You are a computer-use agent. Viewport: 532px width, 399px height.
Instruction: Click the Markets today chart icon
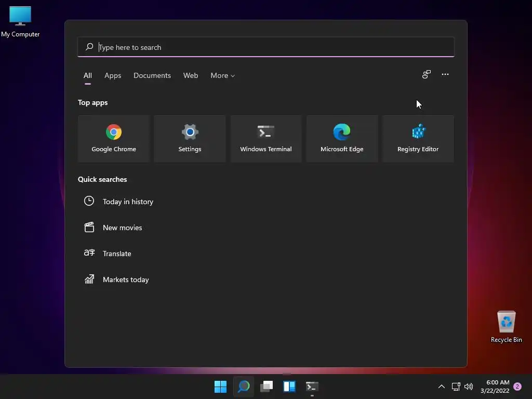pyautogui.click(x=89, y=279)
